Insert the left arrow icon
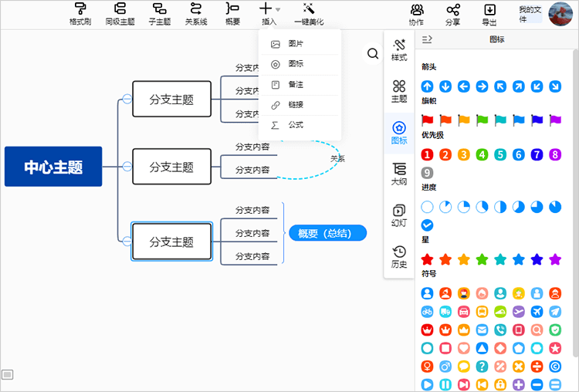 pyautogui.click(x=464, y=86)
